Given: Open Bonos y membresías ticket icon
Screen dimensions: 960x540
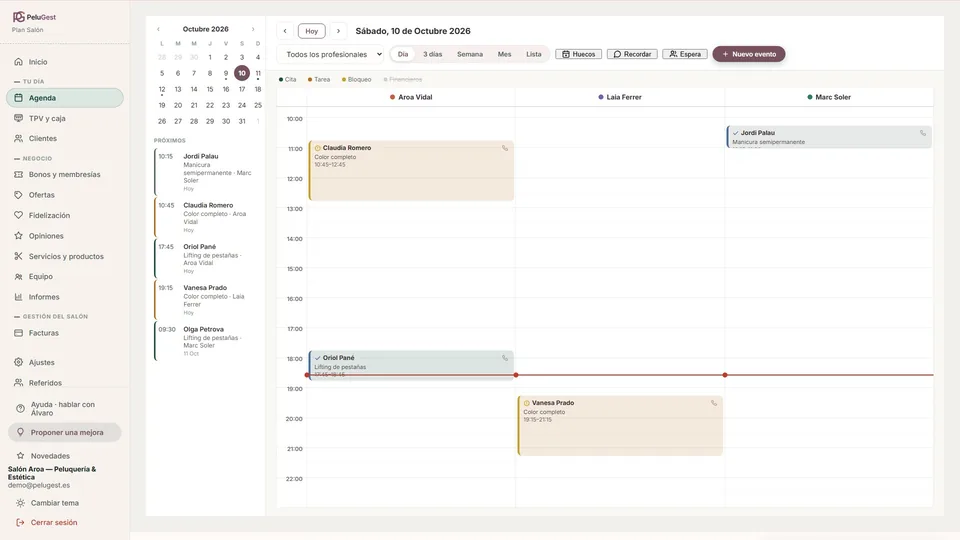Looking at the screenshot, I should coord(18,174).
